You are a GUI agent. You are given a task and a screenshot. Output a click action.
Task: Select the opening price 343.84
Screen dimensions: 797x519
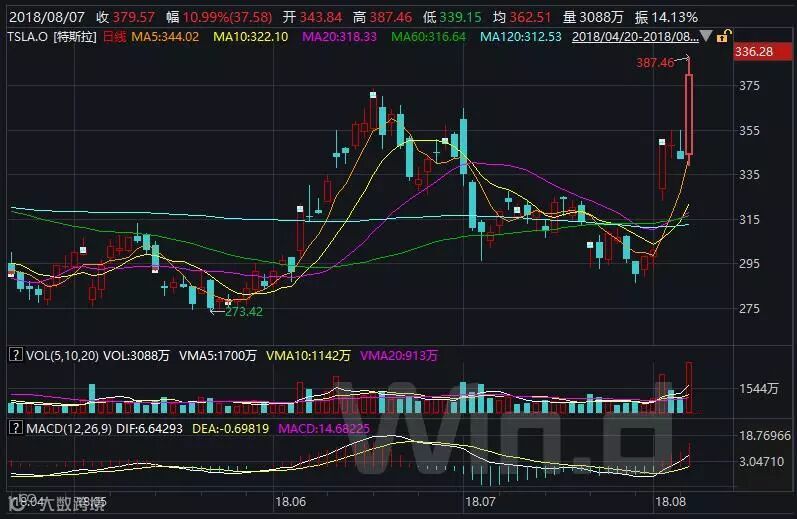coord(320,17)
